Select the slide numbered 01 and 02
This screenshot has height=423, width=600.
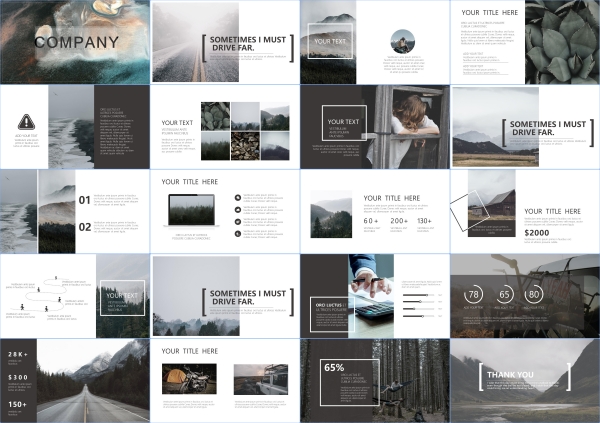tap(74, 210)
